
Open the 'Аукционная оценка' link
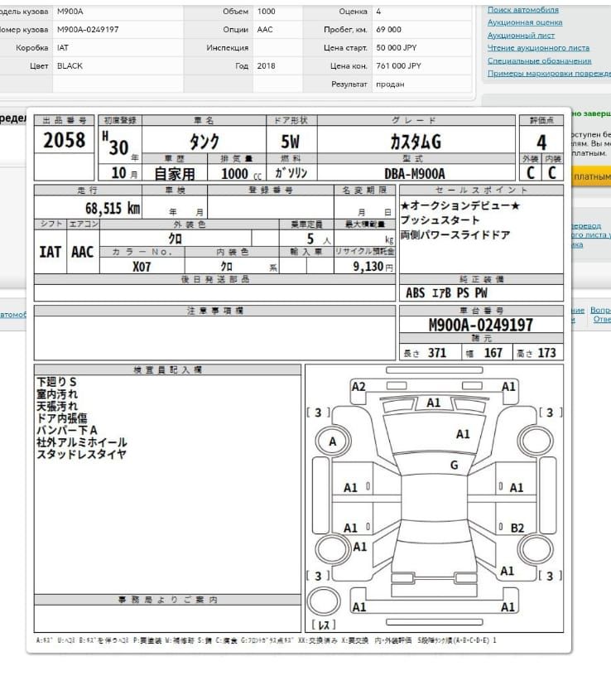coord(525,23)
